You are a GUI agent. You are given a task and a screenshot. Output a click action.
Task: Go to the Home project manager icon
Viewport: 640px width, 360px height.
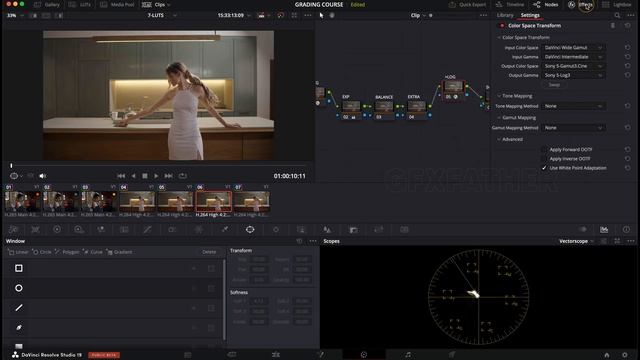click(x=607, y=355)
